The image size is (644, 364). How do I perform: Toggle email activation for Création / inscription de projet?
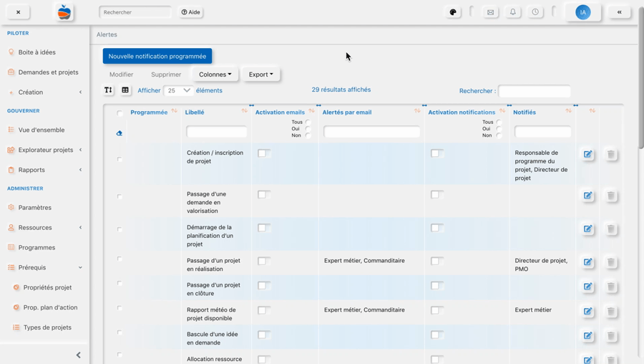point(264,153)
